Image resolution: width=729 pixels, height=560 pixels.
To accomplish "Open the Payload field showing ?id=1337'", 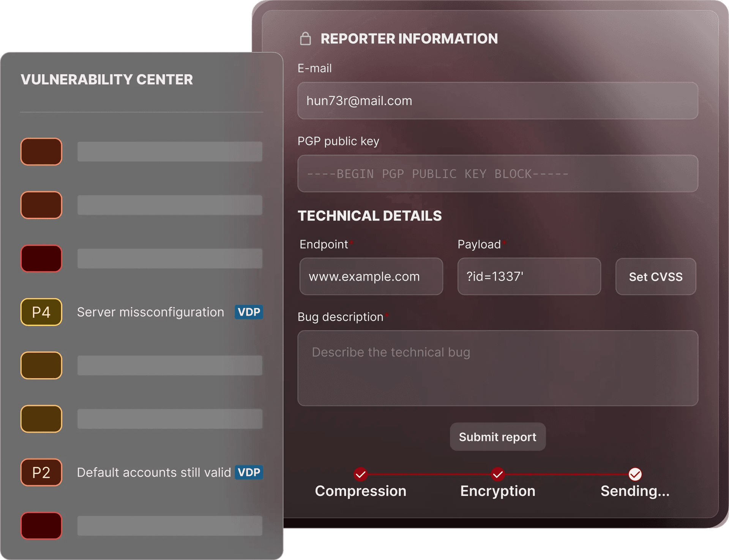I will coord(529,277).
